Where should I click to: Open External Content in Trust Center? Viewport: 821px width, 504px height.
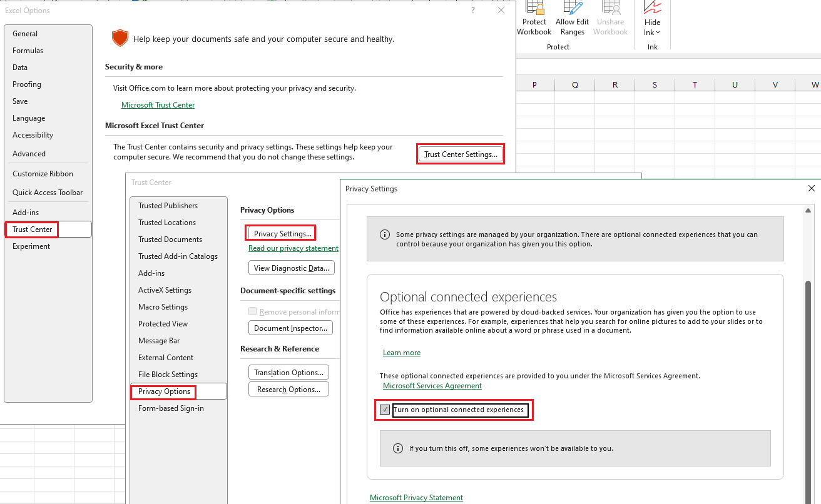(x=178, y=358)
